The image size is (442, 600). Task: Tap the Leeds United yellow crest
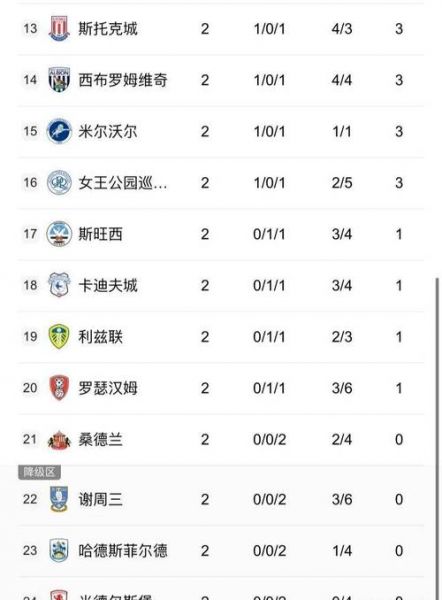pyautogui.click(x=59, y=337)
